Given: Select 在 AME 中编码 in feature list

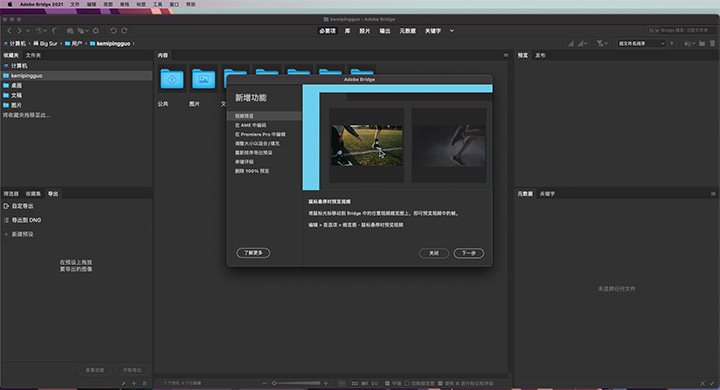Looking at the screenshot, I should point(251,125).
